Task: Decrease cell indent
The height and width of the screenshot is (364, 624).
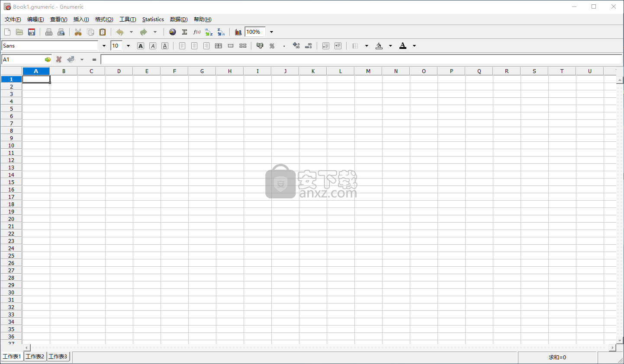Action: click(326, 46)
